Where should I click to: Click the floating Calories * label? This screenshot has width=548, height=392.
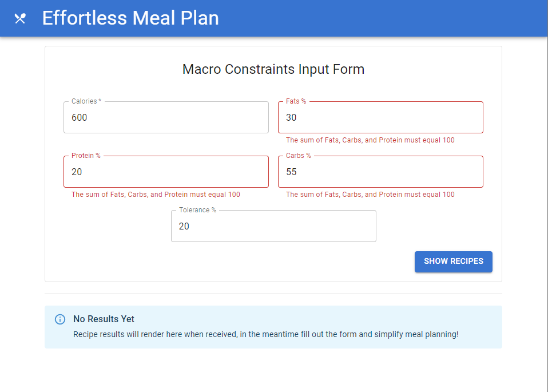tap(86, 101)
